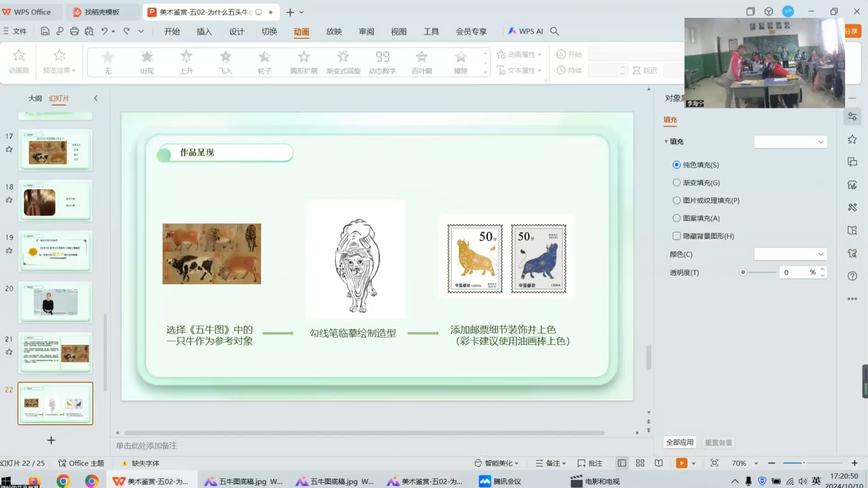Toggle animation star on slide 17
Screen dimensions: 868x488
pyautogui.click(x=9, y=150)
